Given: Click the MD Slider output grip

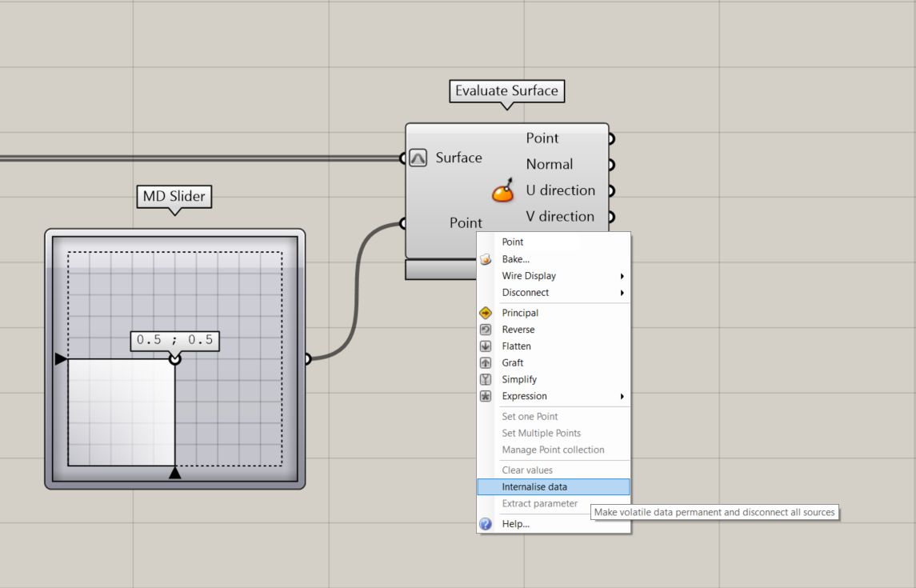Looking at the screenshot, I should 306,359.
